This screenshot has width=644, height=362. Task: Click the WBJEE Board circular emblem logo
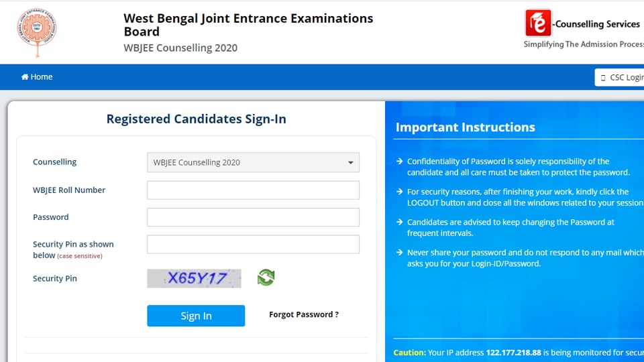(x=36, y=32)
